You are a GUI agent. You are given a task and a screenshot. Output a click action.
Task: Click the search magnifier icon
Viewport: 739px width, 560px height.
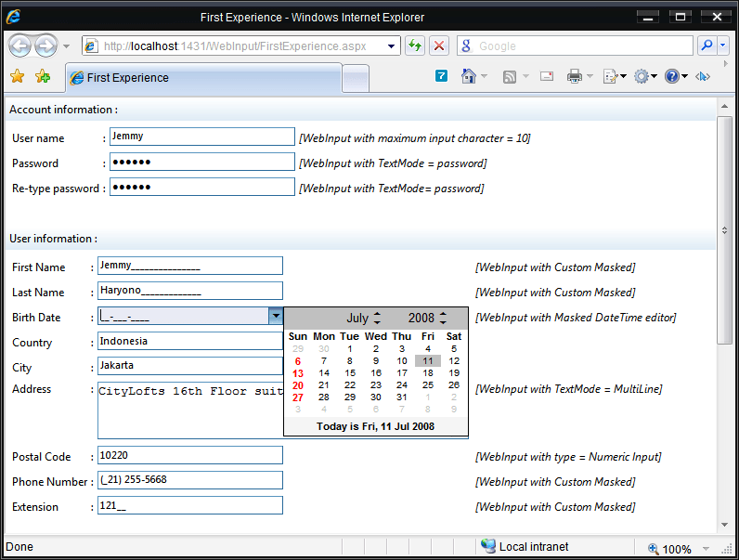coord(707,46)
